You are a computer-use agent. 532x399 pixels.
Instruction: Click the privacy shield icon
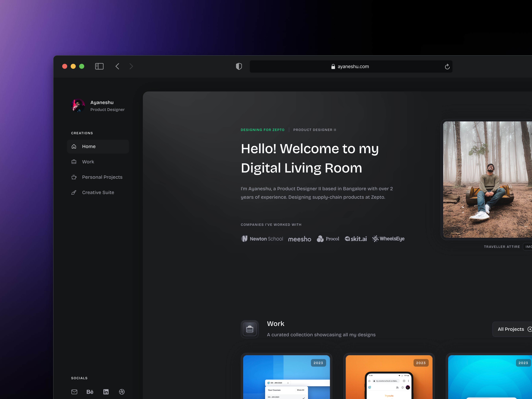click(x=239, y=66)
